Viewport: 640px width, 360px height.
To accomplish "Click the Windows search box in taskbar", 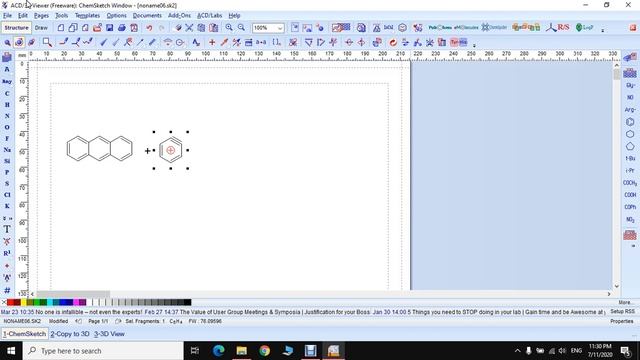I will pos(103,351).
